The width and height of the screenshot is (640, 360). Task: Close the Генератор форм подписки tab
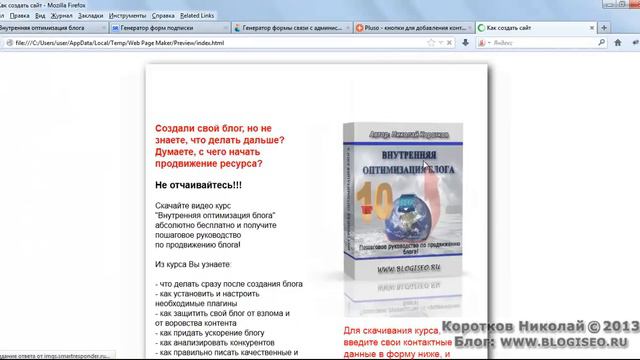point(226,28)
